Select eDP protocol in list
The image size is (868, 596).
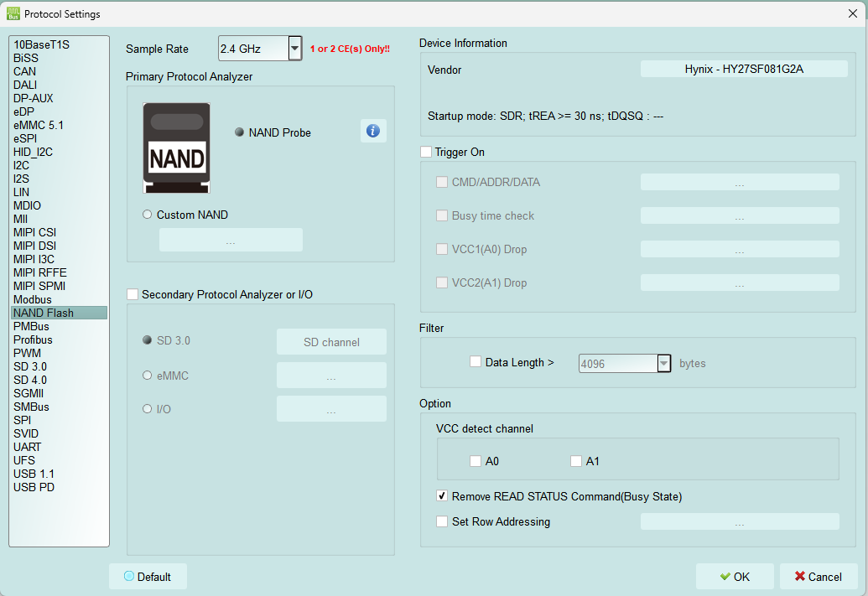pos(60,111)
